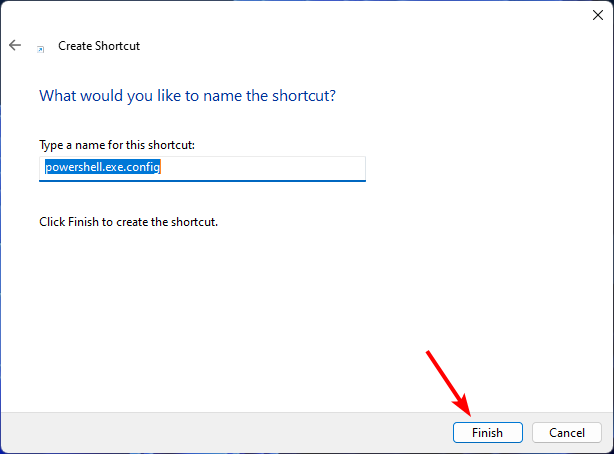Click the 'Type a name for this shortcut' label
This screenshot has width=614, height=454.
[x=117, y=145]
